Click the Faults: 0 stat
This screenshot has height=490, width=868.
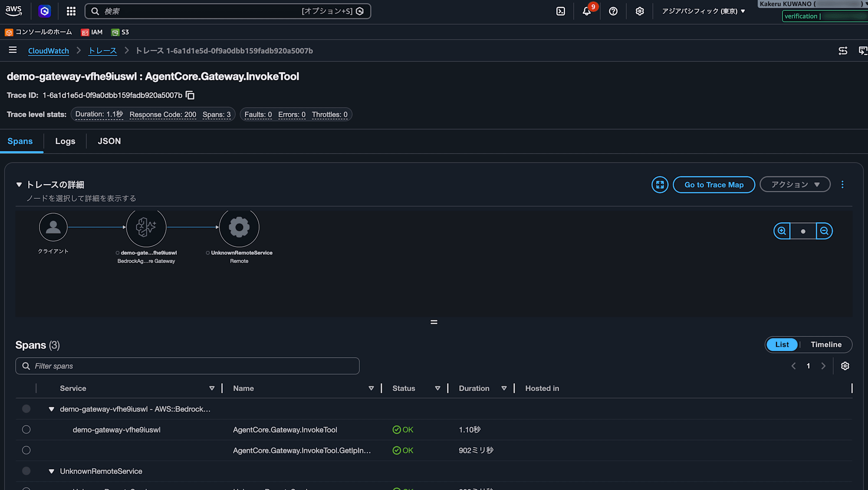[x=258, y=115]
